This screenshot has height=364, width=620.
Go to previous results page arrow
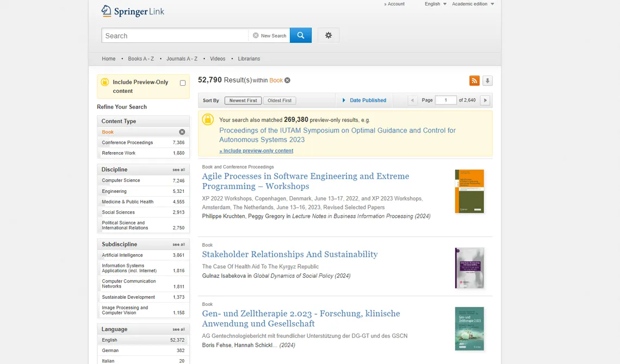(412, 101)
